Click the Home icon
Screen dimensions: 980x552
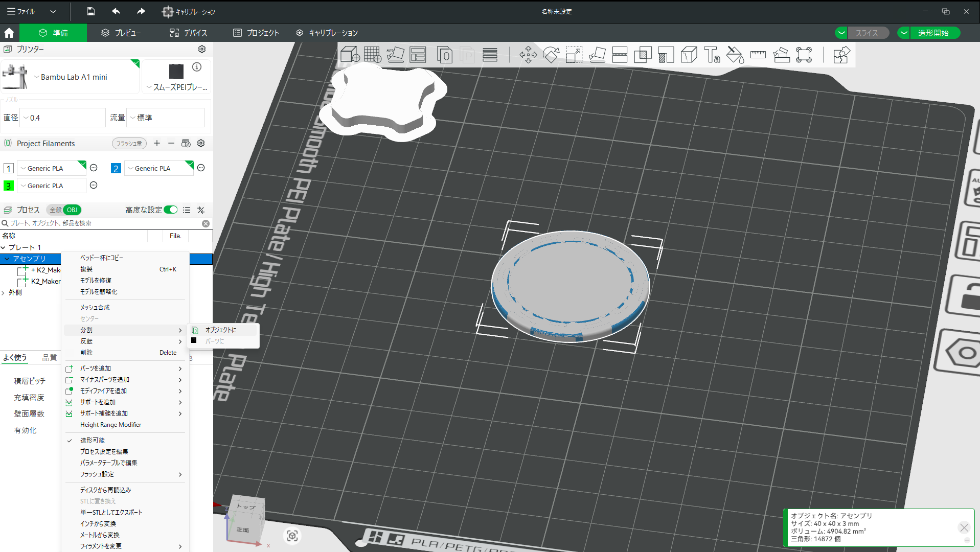pos(9,33)
